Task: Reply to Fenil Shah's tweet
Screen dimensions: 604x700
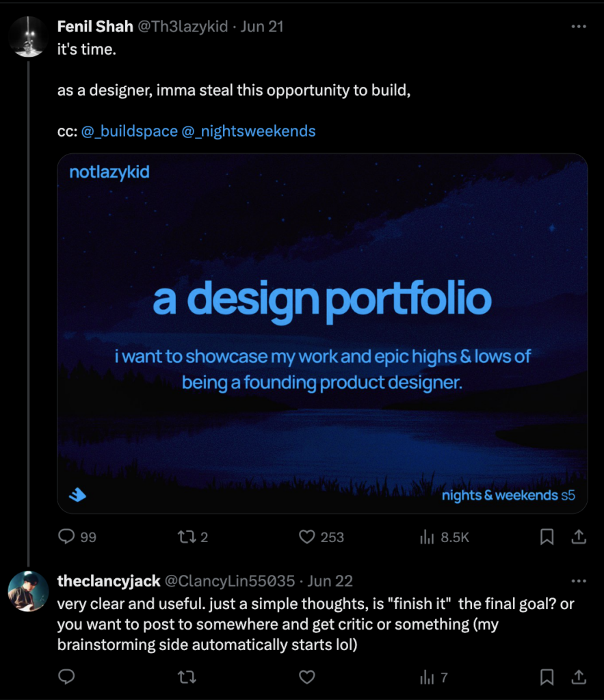Action: pos(66,537)
